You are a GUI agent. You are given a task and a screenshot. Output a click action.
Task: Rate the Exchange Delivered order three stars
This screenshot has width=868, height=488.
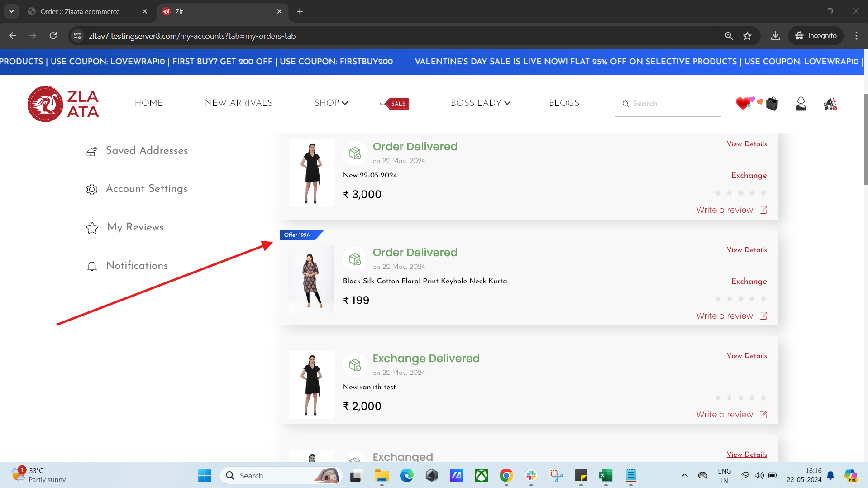click(740, 398)
